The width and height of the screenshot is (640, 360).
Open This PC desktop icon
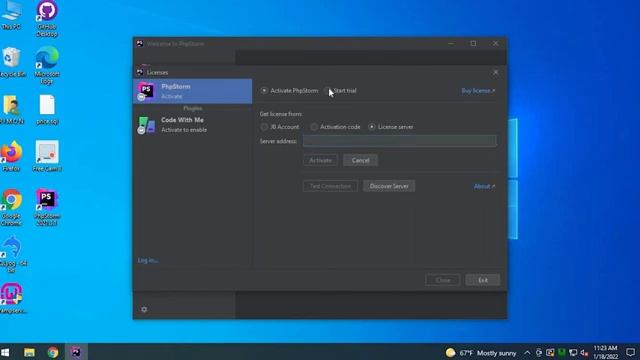coord(11,15)
